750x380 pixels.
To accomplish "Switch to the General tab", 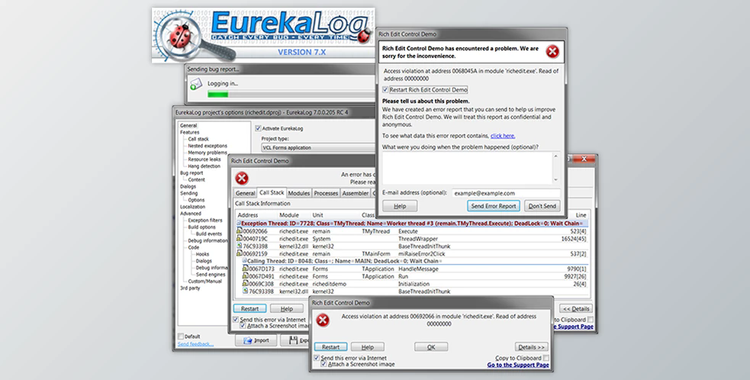I will click(245, 193).
